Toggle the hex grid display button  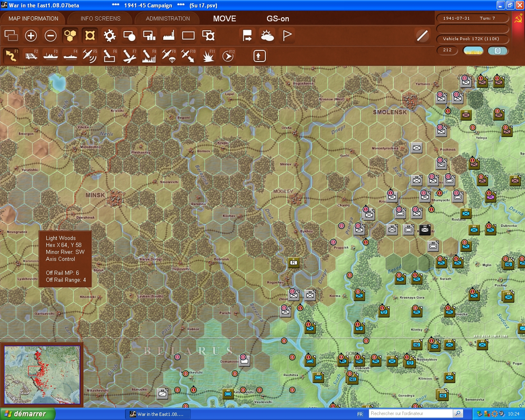point(70,36)
